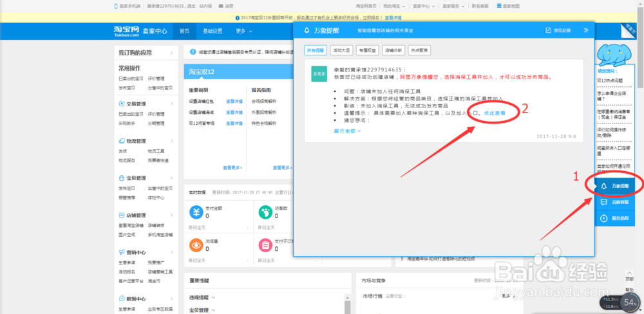Screen dimensions: 644x314
Task: Open the 更多 dropdown in navigation bar
Action: [244, 31]
